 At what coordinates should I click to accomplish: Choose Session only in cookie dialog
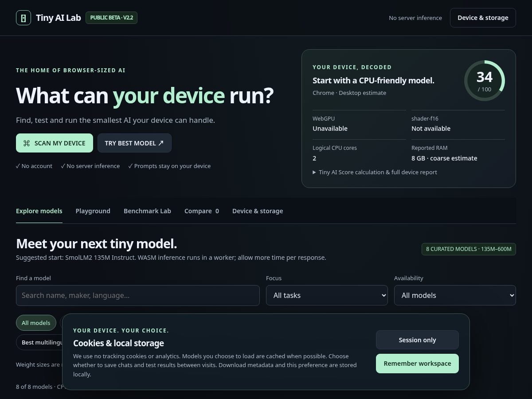(417, 340)
